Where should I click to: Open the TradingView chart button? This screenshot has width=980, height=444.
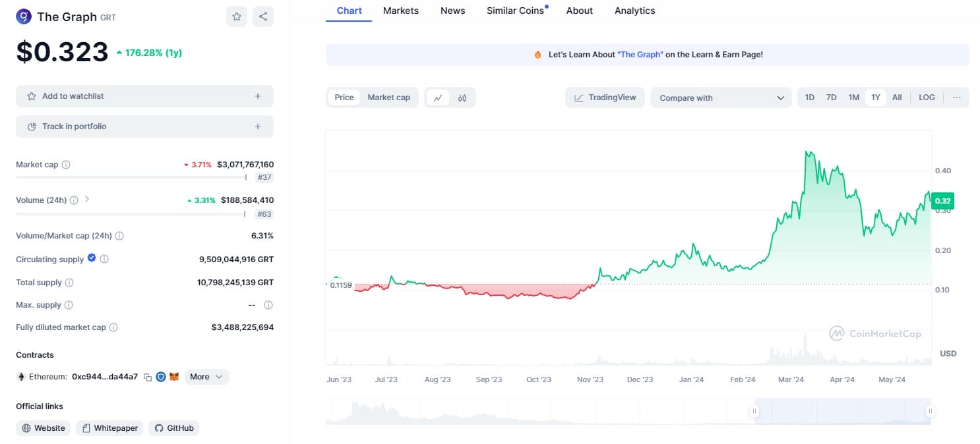(605, 97)
